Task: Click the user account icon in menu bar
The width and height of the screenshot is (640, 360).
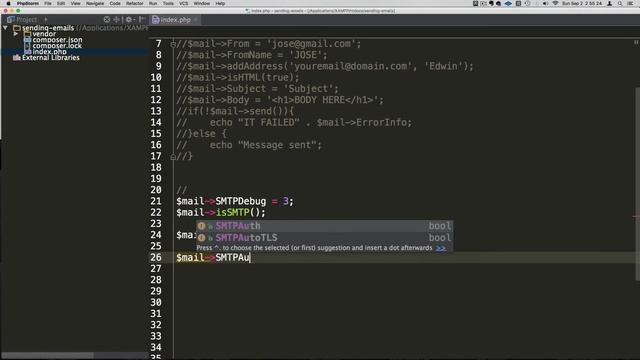Action: coord(609,3)
